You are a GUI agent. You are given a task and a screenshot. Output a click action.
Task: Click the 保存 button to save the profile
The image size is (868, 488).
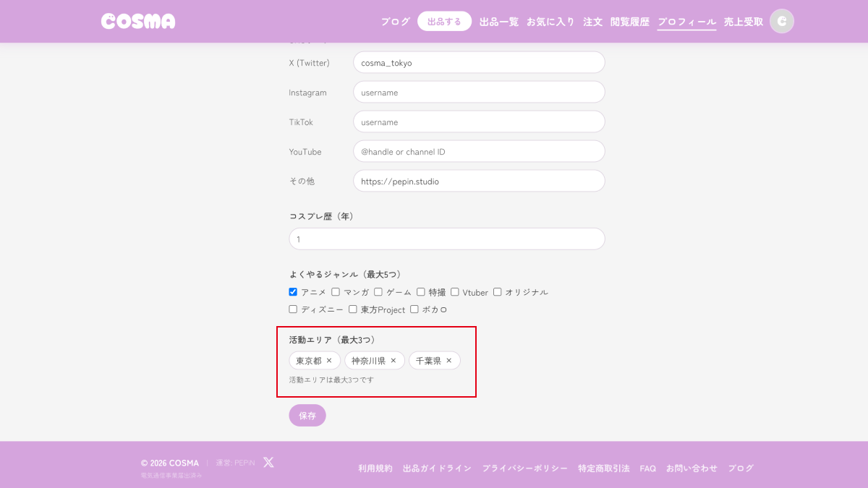pyautogui.click(x=307, y=415)
